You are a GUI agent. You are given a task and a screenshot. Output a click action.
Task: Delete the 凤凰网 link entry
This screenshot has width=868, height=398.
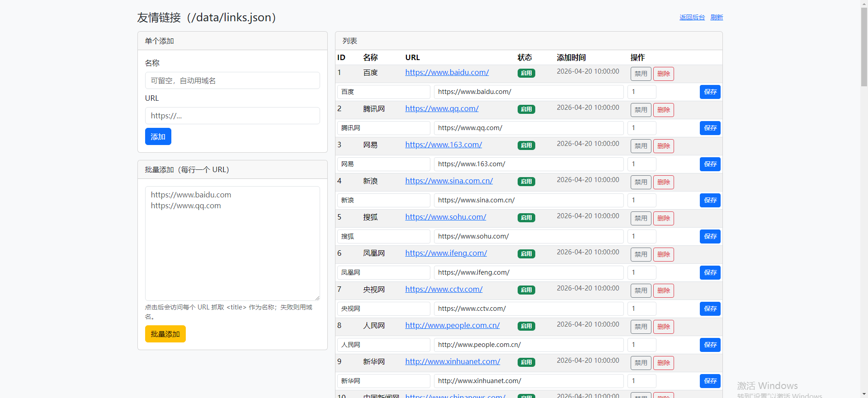click(x=663, y=254)
